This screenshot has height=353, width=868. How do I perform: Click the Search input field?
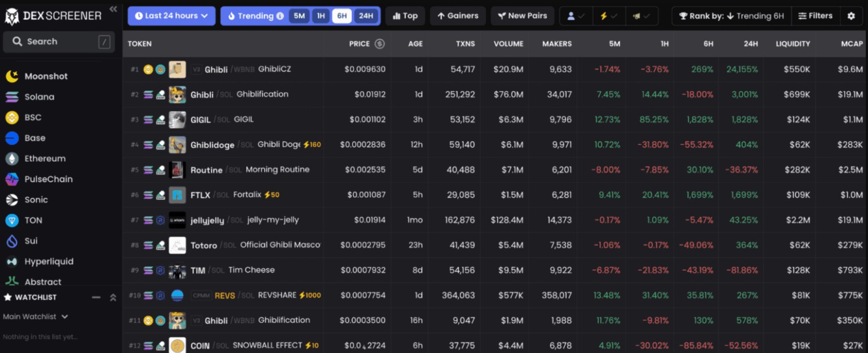(56, 42)
